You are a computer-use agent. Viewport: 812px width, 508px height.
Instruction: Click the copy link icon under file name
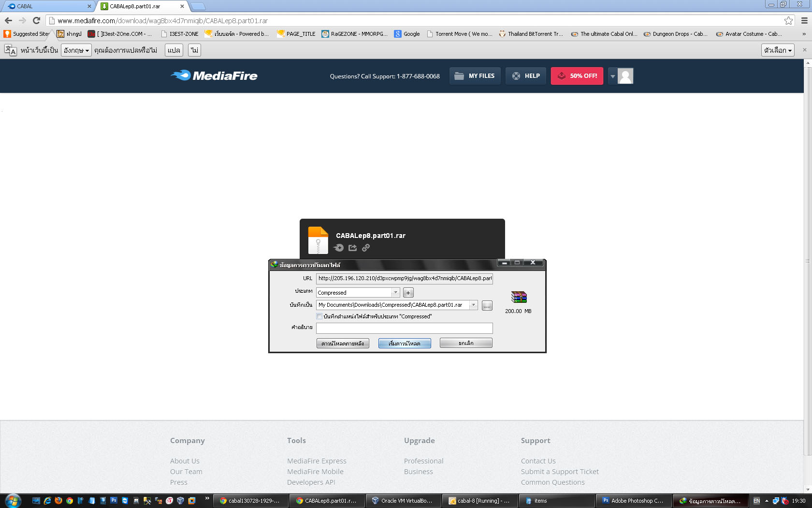(x=366, y=248)
